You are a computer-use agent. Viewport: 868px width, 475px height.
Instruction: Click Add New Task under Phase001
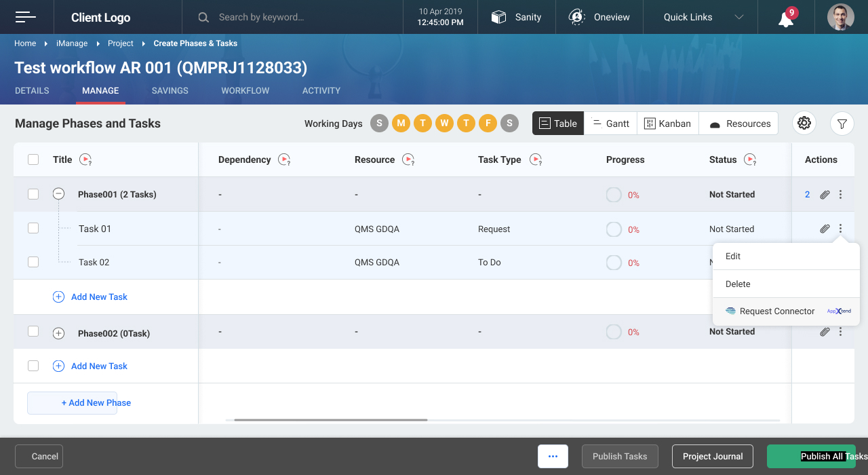99,297
